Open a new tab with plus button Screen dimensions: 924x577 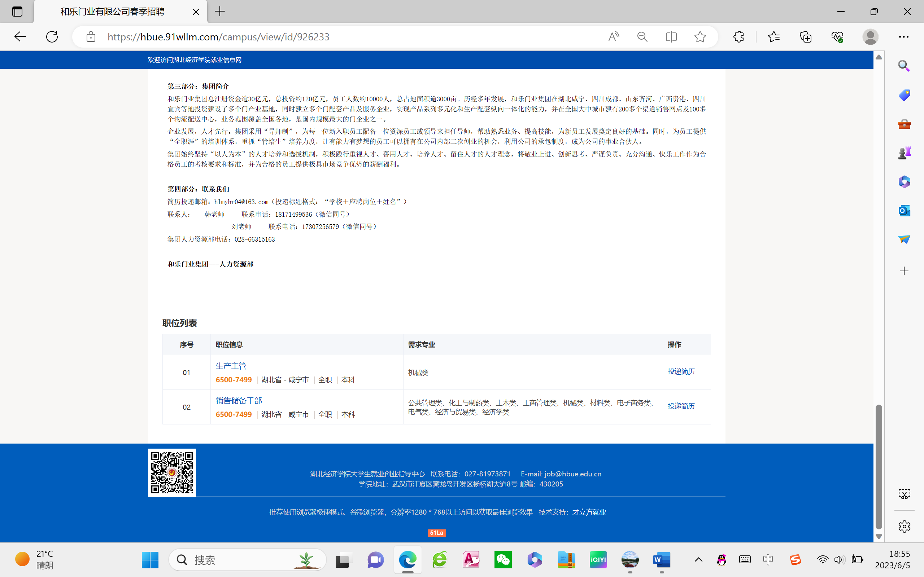coord(220,12)
